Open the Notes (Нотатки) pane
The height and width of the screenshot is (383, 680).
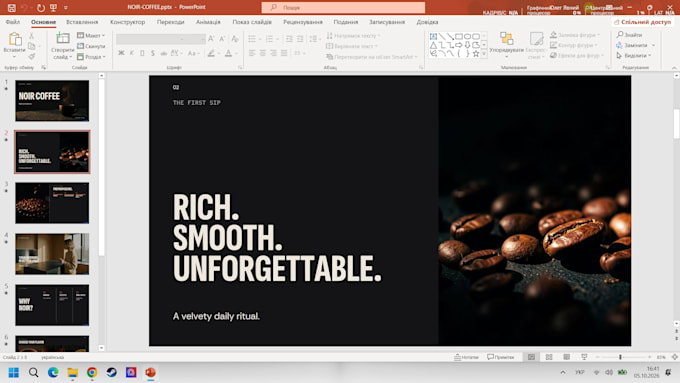pos(466,357)
